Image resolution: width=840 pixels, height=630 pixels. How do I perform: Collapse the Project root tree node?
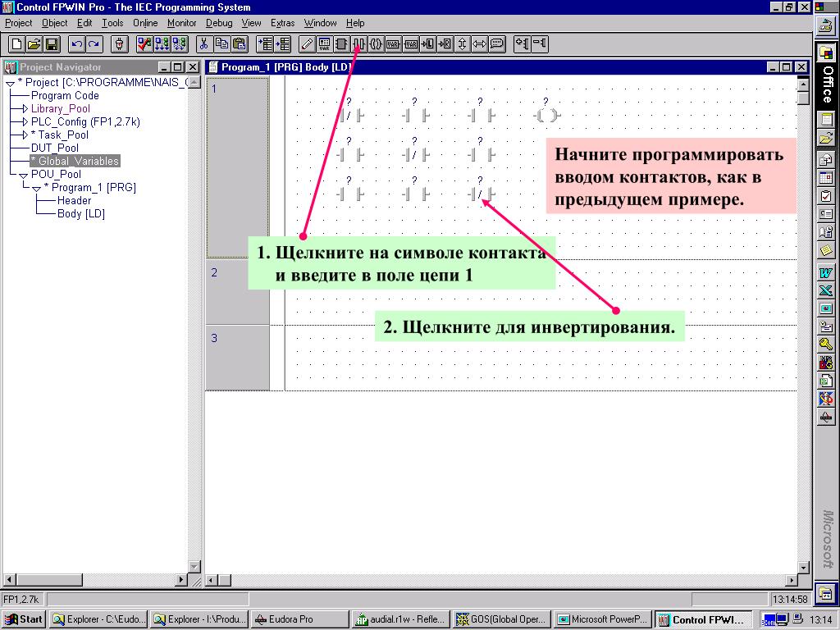(x=10, y=84)
